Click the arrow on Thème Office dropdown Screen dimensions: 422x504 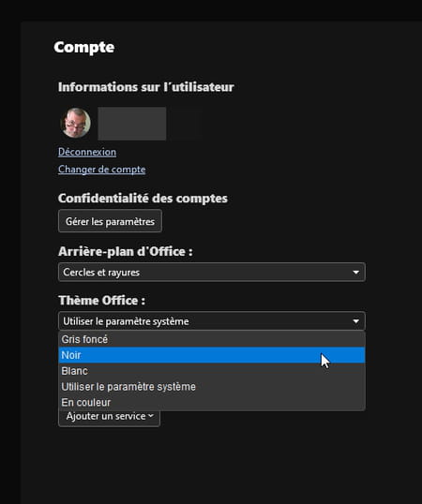pyautogui.click(x=355, y=321)
